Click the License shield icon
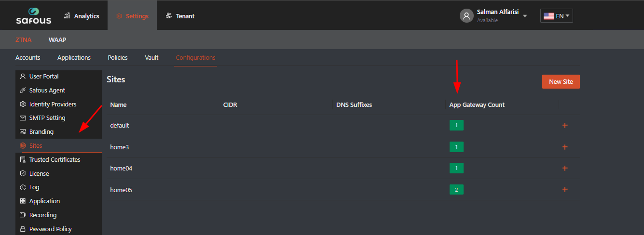Viewport: 644px width, 235px height. [x=23, y=174]
